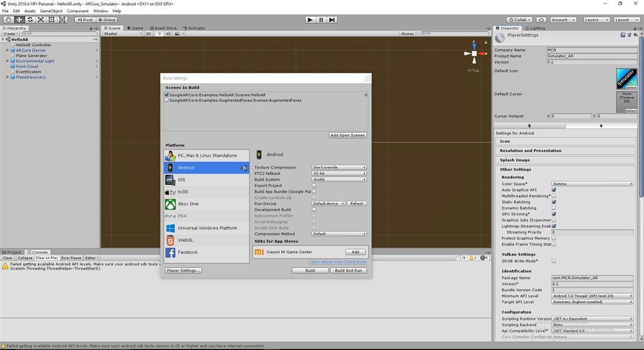
Task: Enable Dynamic Batching checkbox
Action: tap(553, 208)
